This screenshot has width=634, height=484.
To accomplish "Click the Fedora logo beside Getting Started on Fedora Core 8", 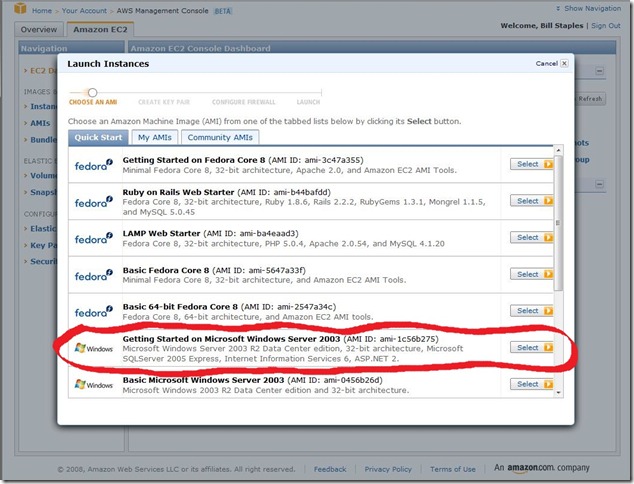I will click(94, 165).
